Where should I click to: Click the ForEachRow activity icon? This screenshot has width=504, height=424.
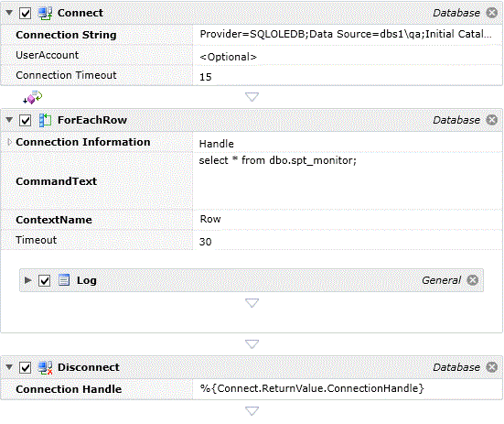(x=45, y=120)
